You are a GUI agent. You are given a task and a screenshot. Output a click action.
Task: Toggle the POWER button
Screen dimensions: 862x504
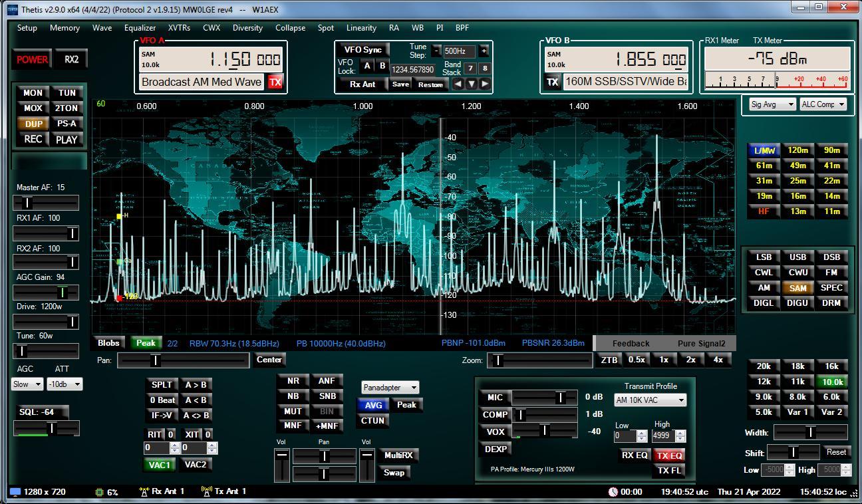[x=32, y=59]
